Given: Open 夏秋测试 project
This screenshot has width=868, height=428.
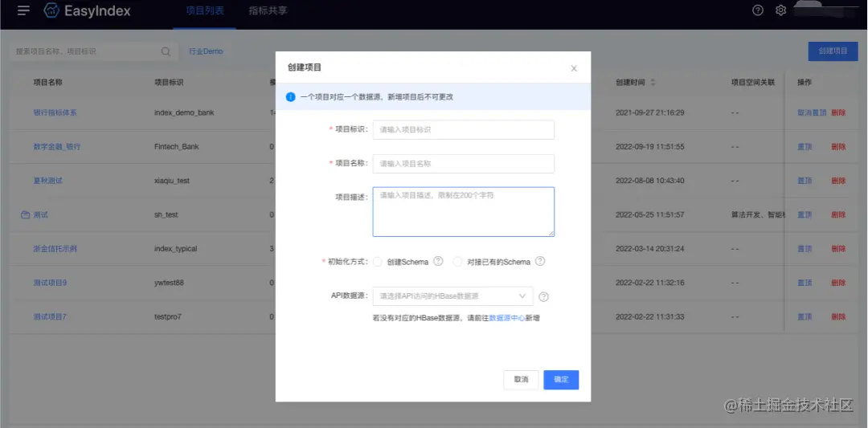Looking at the screenshot, I should point(47,180).
